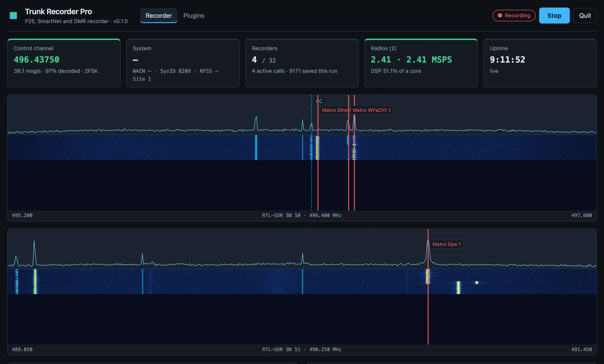The width and height of the screenshot is (604, 364).
Task: Open the Plugins tab
Action: coord(194,16)
